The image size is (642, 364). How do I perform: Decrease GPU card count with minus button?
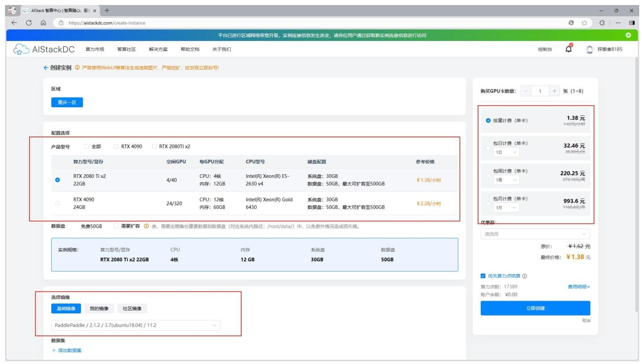click(x=526, y=91)
